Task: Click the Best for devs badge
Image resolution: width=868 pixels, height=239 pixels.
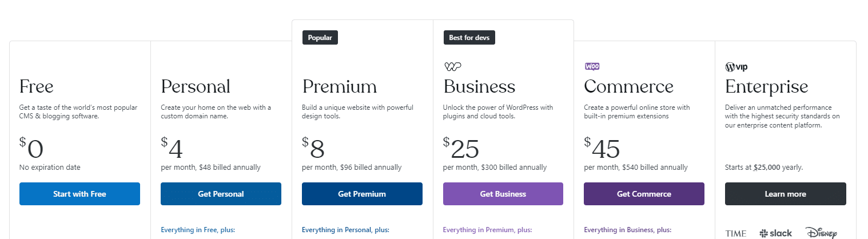Action: 469,38
